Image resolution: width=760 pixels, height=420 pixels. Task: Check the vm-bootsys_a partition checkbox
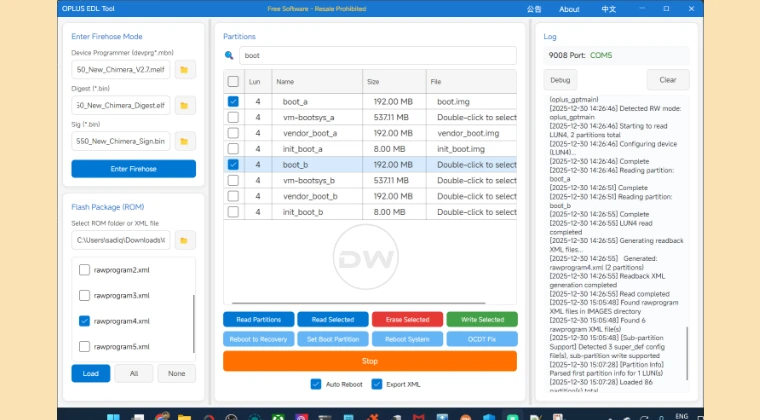[x=233, y=117]
